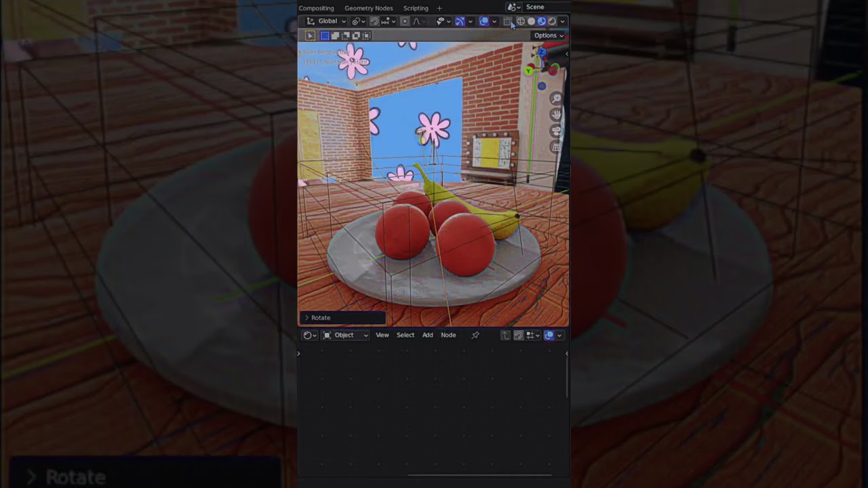Open object visibility and selectability dropdown
The height and width of the screenshot is (488, 868).
443,21
